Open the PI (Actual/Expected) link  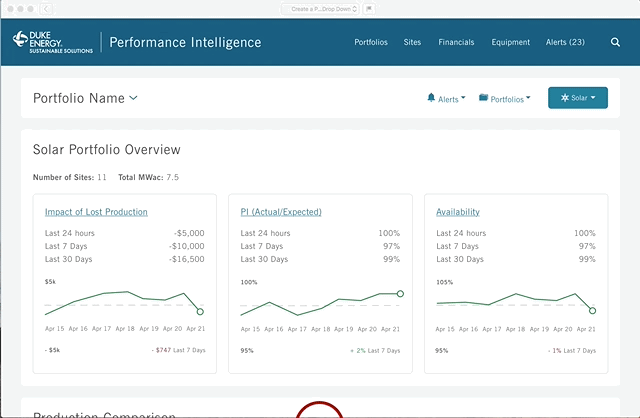point(281,212)
